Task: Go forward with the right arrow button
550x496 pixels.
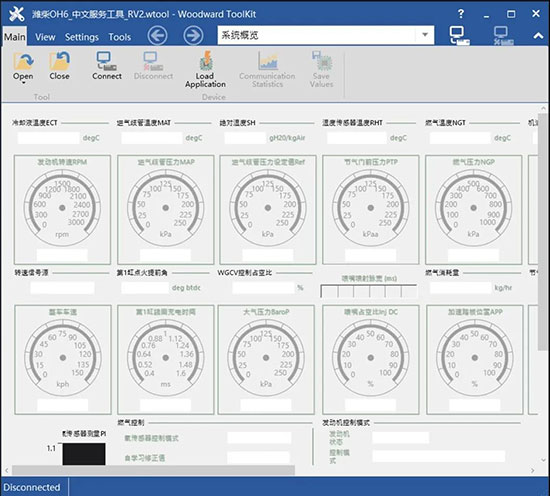Action: [193, 35]
